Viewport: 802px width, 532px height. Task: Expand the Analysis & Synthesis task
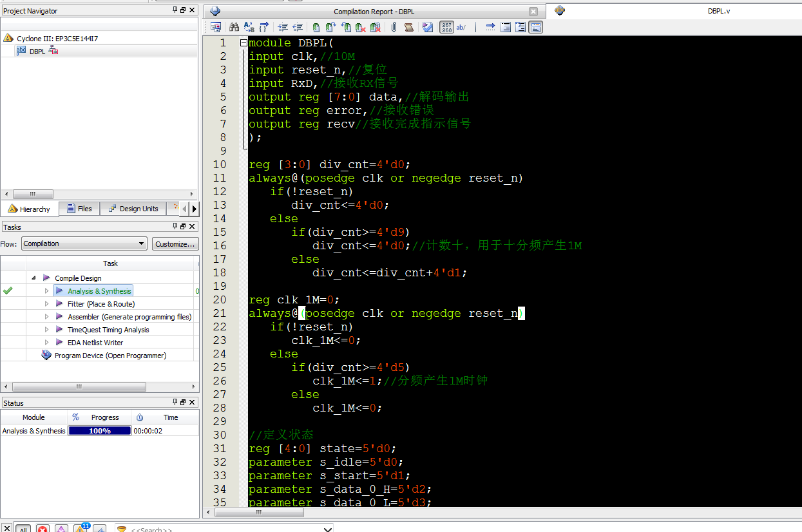point(47,291)
